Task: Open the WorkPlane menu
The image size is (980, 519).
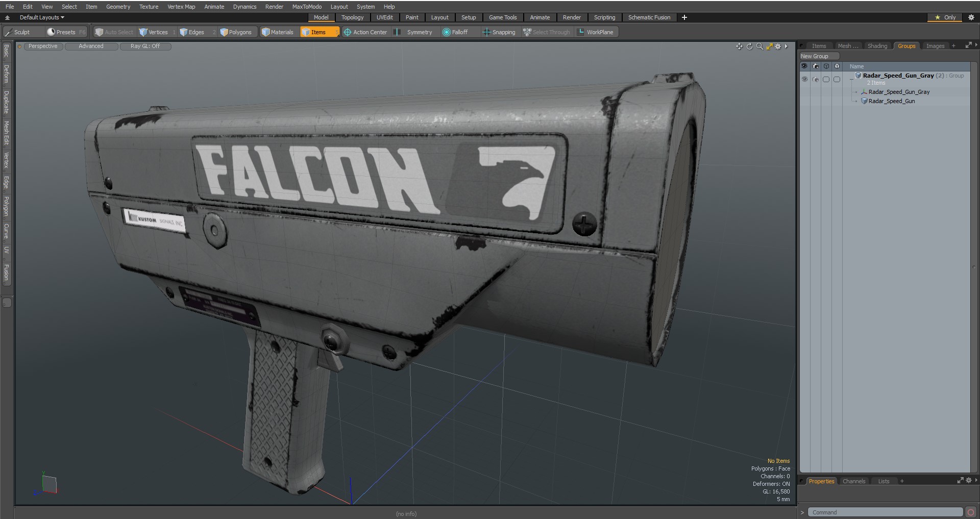Action: [x=596, y=32]
